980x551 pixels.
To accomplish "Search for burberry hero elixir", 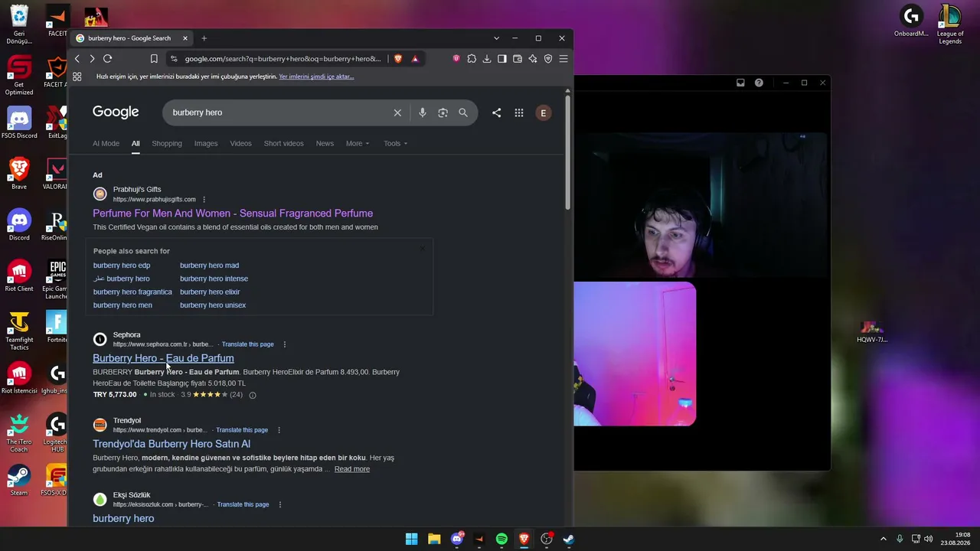I will [210, 292].
